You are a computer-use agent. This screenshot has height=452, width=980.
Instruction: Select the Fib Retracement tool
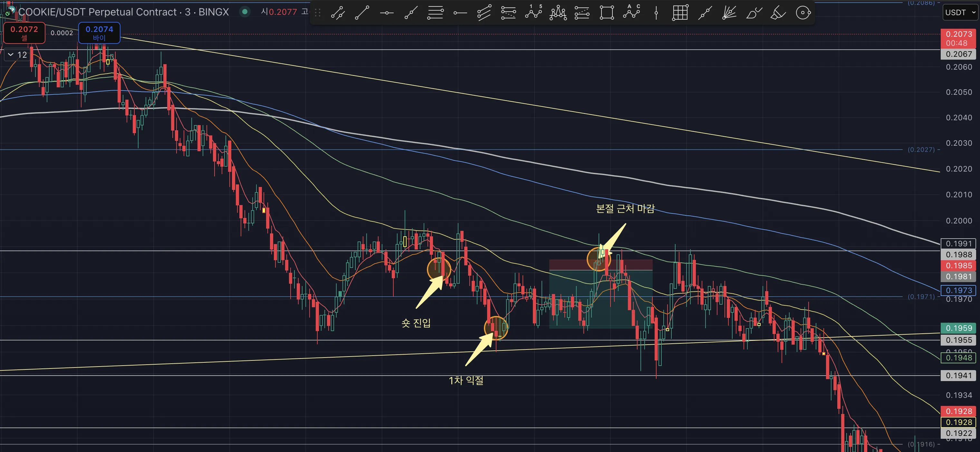point(435,13)
